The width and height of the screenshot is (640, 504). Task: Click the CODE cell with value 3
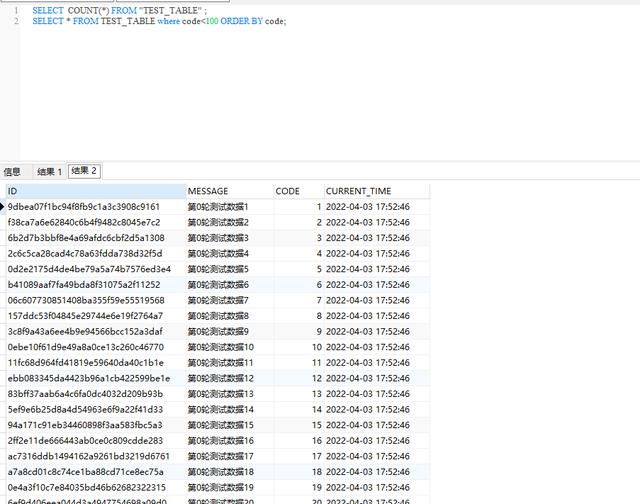(299, 238)
